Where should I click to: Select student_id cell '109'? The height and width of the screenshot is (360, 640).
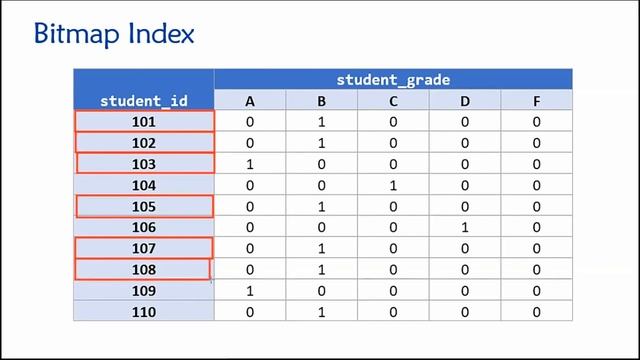point(144,291)
